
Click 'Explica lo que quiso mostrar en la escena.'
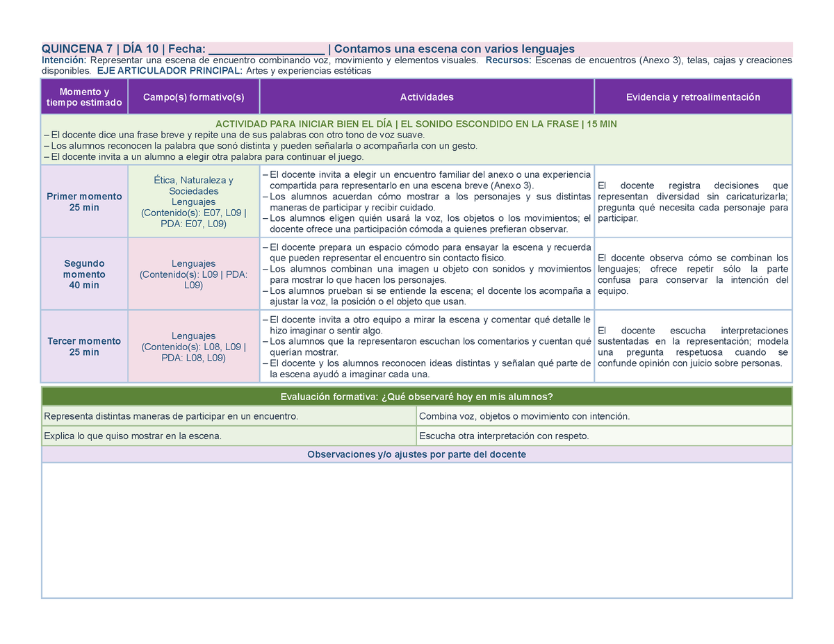[x=229, y=436]
